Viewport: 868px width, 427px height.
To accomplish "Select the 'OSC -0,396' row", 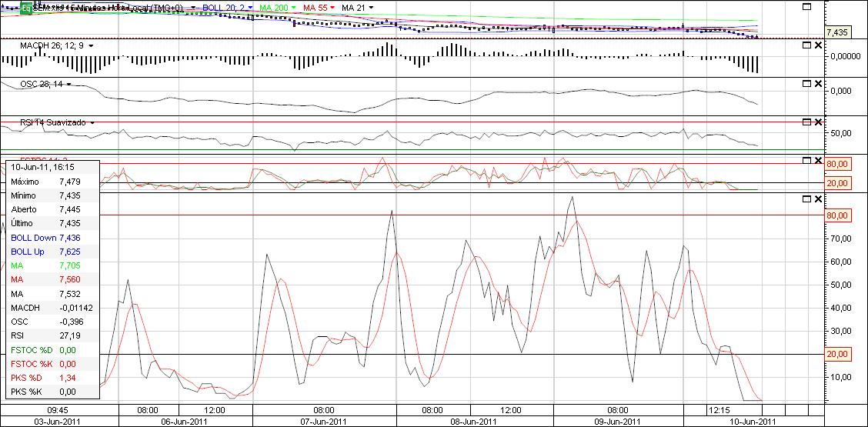I will [52, 322].
